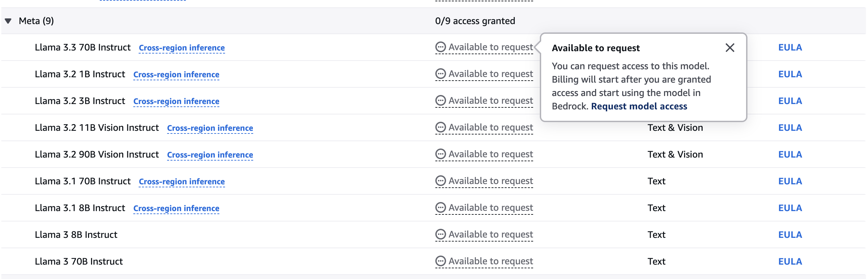This screenshot has height=279, width=868.
Task: View EULA for Llama 3 8B Instruct
Action: [x=790, y=235]
